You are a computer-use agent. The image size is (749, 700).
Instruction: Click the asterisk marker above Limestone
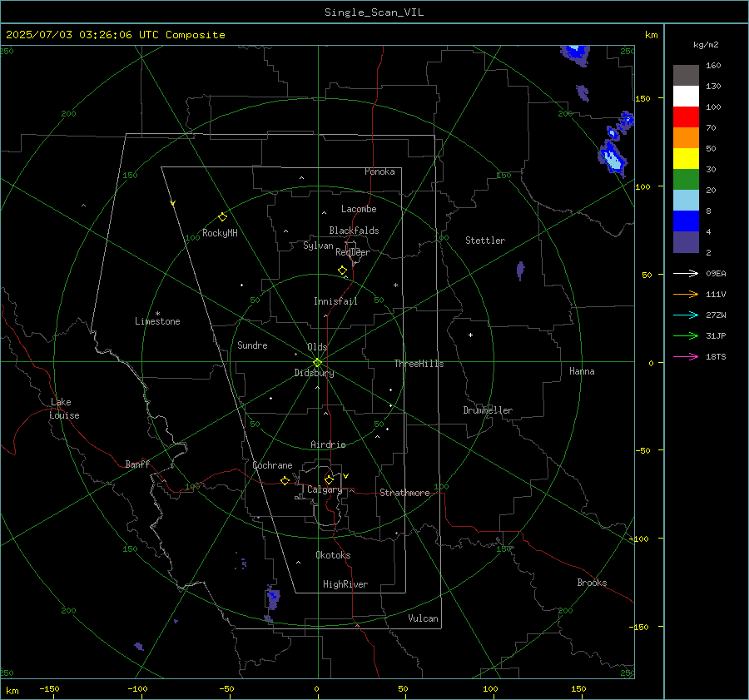[x=157, y=314]
